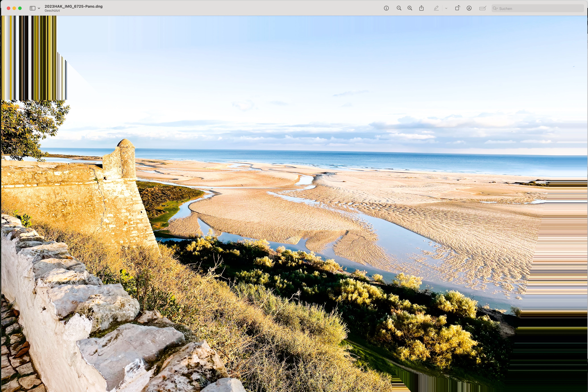
Task: Select the Highlight pen tool
Action: tap(436, 8)
